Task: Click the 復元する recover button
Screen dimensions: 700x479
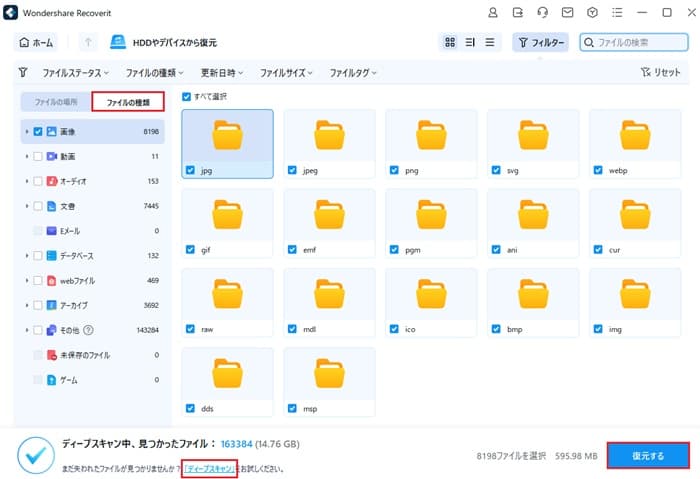Action: 648,456
